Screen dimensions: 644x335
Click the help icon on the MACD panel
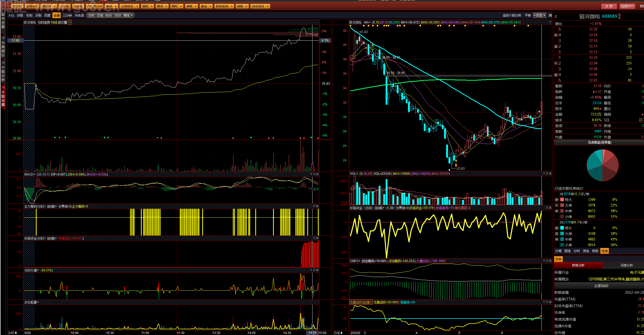311,174
